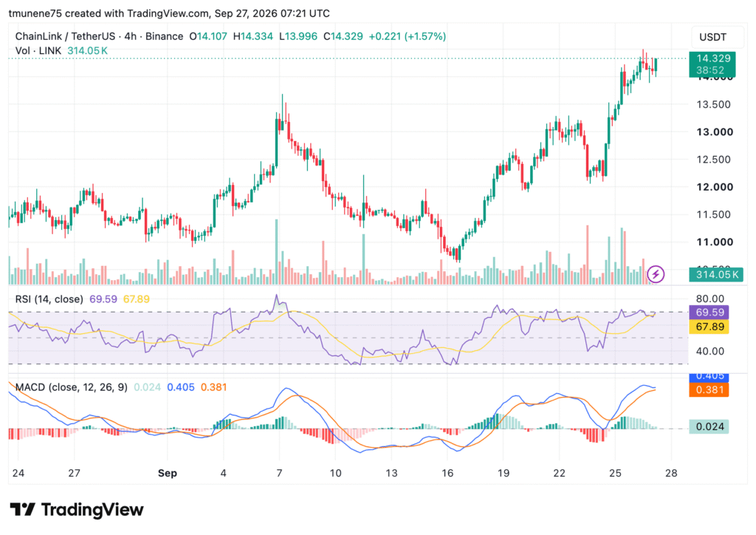Click the close value C14.329 in the legend
The width and height of the screenshot is (756, 535).
[x=343, y=36]
